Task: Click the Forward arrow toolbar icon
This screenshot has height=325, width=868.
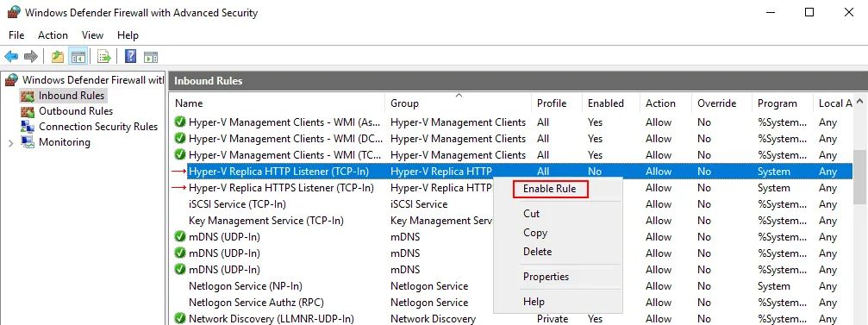Action: tap(31, 56)
